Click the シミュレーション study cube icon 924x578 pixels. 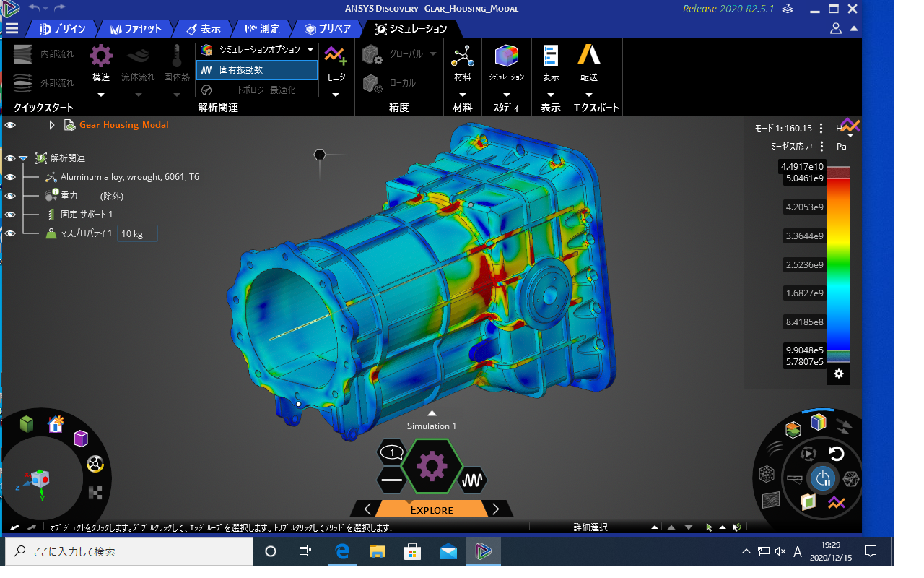click(506, 56)
